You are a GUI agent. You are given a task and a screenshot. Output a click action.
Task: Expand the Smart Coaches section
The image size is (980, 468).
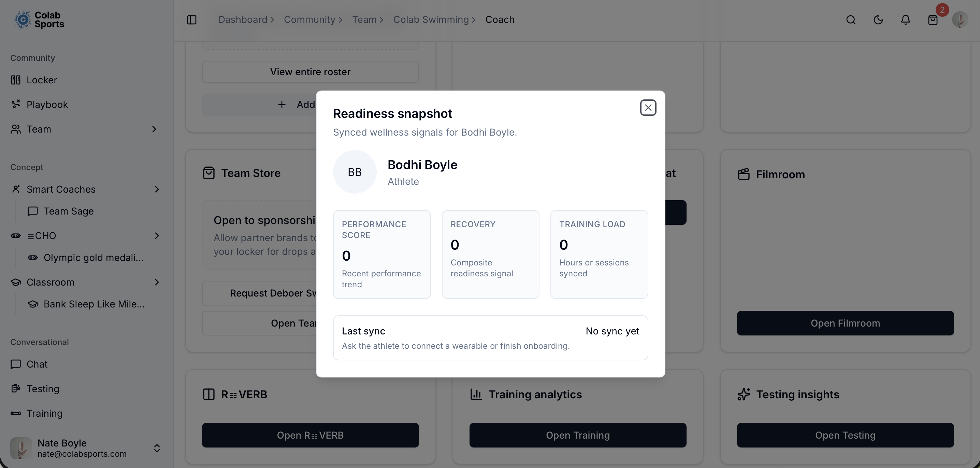[x=157, y=189]
